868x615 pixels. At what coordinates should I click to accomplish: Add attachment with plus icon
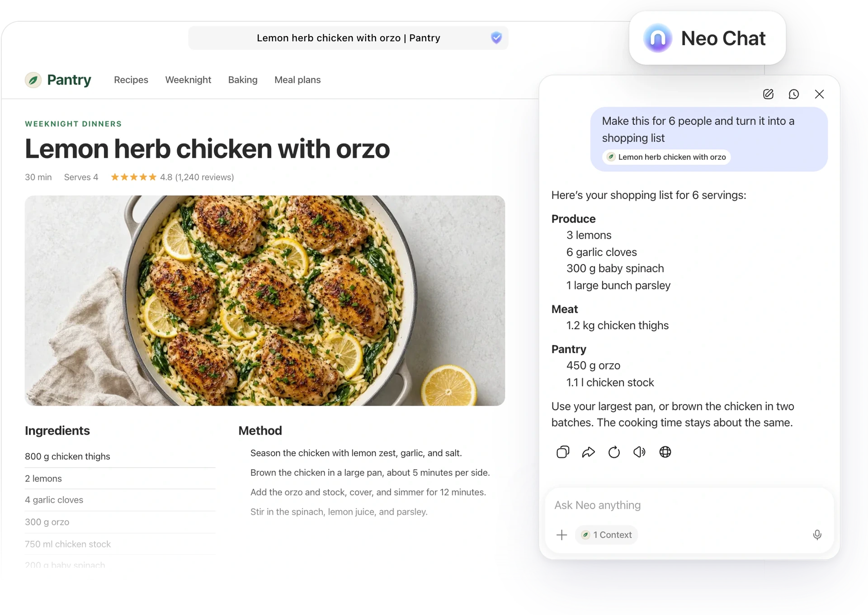pyautogui.click(x=561, y=535)
